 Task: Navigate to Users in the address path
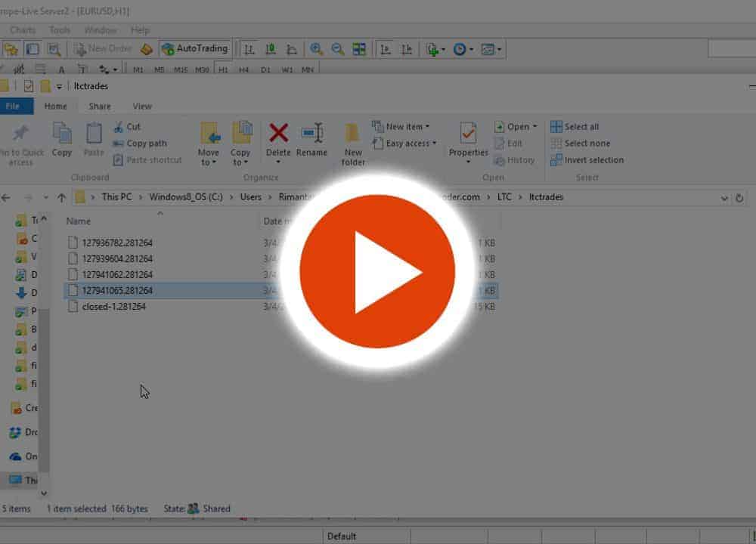click(251, 197)
